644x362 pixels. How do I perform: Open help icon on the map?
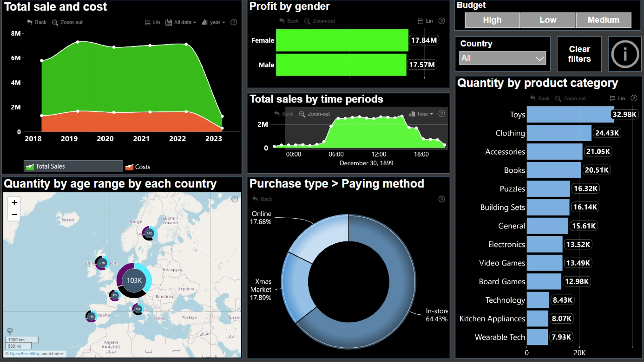(x=235, y=199)
